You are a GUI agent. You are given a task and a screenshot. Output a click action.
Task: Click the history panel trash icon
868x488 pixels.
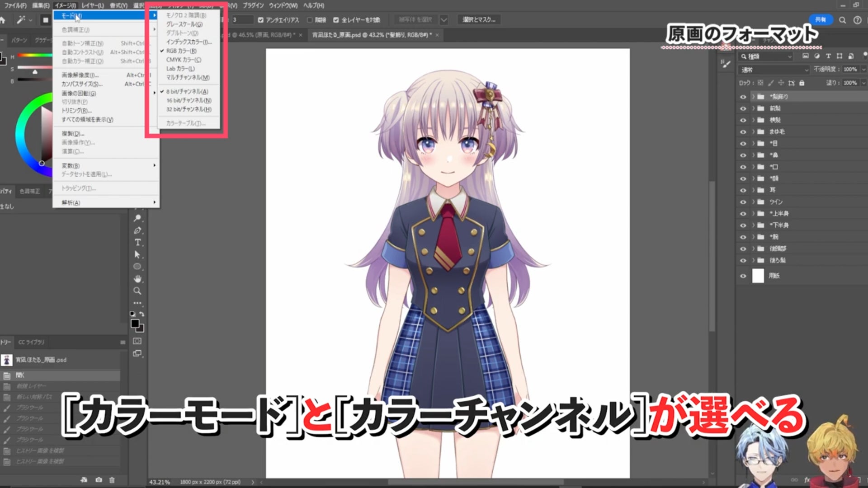pyautogui.click(x=112, y=480)
